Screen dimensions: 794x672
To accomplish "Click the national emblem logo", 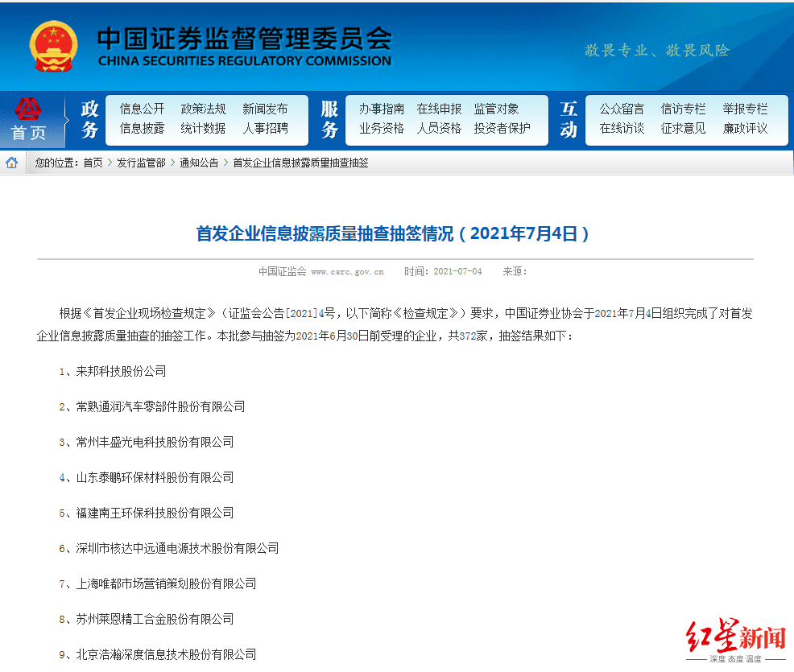I will pyautogui.click(x=54, y=46).
